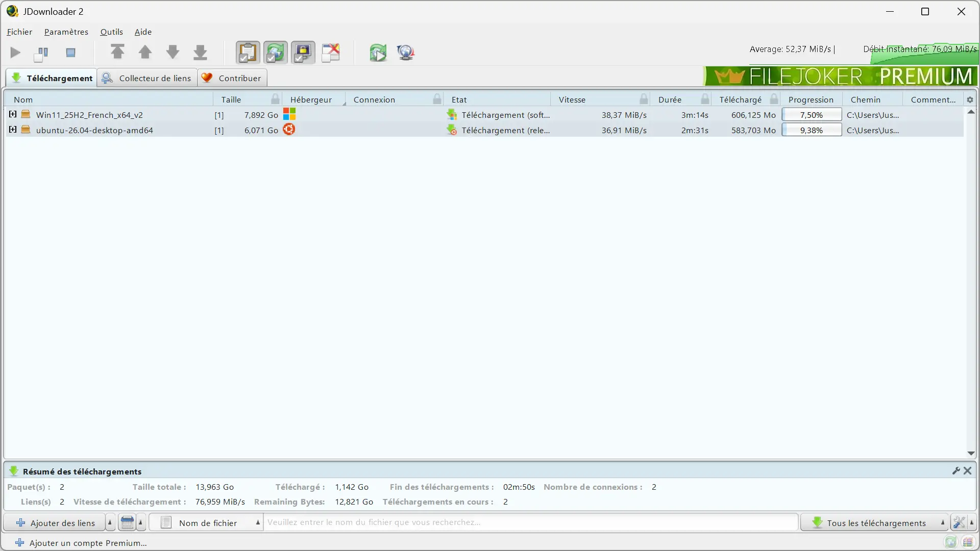
Task: Stop all downloads with stop button
Action: [x=70, y=53]
